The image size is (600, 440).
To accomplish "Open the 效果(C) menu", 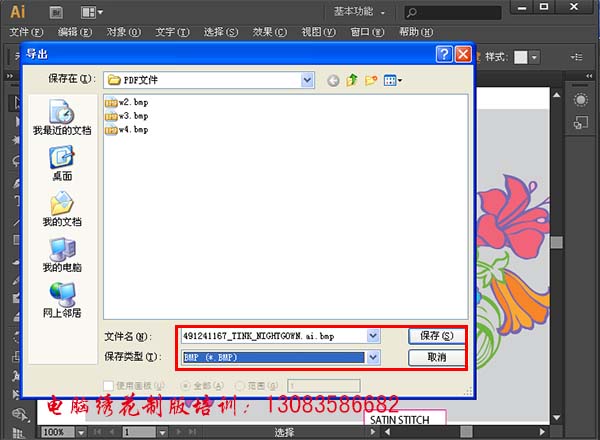I will point(268,32).
